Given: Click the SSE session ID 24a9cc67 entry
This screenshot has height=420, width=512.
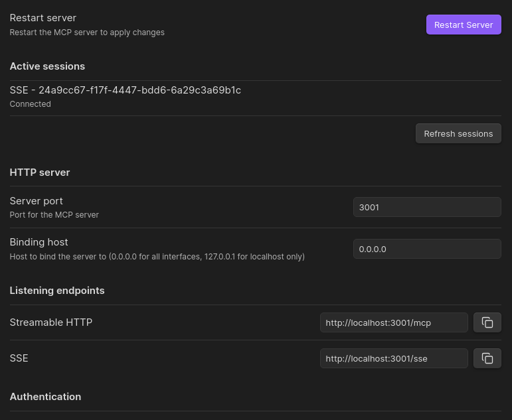Looking at the screenshot, I should pos(126,90).
